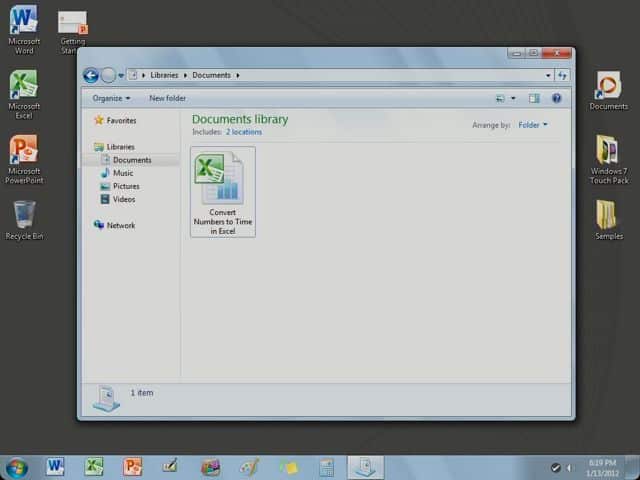The image size is (640, 480).
Task: Open PowerPoint from the taskbar
Action: pos(133,467)
